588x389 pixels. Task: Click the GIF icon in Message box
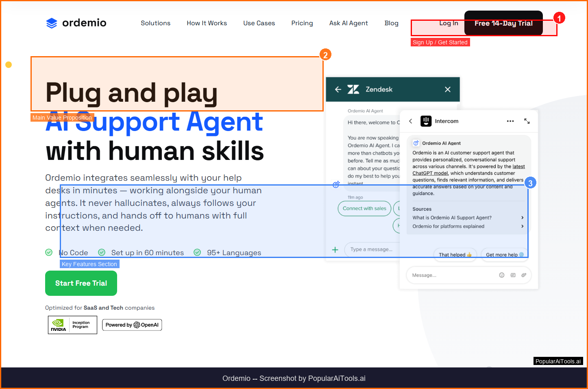tap(513, 275)
